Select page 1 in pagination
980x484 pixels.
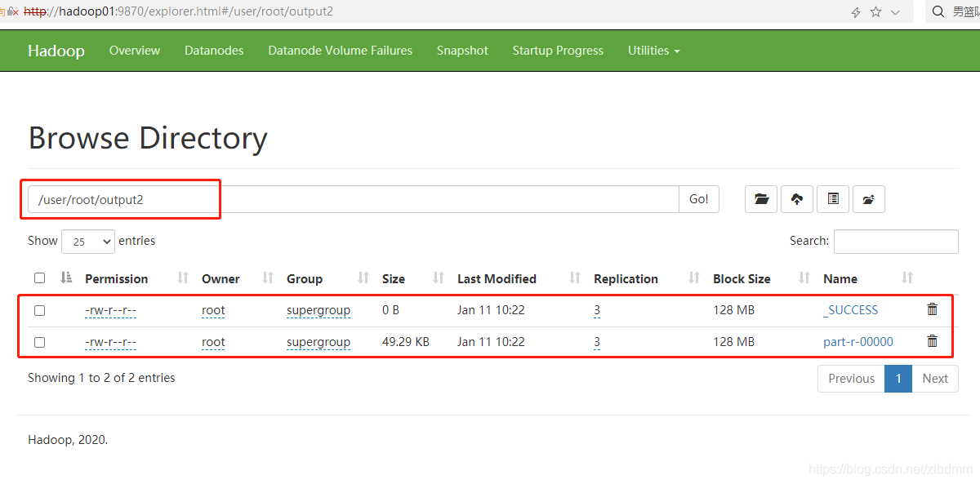[x=898, y=379]
